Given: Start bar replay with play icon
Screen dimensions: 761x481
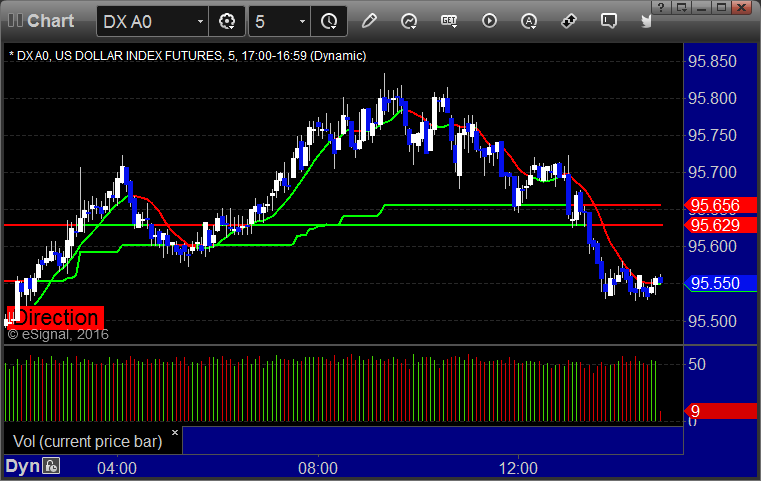Looking at the screenshot, I should [x=489, y=21].
